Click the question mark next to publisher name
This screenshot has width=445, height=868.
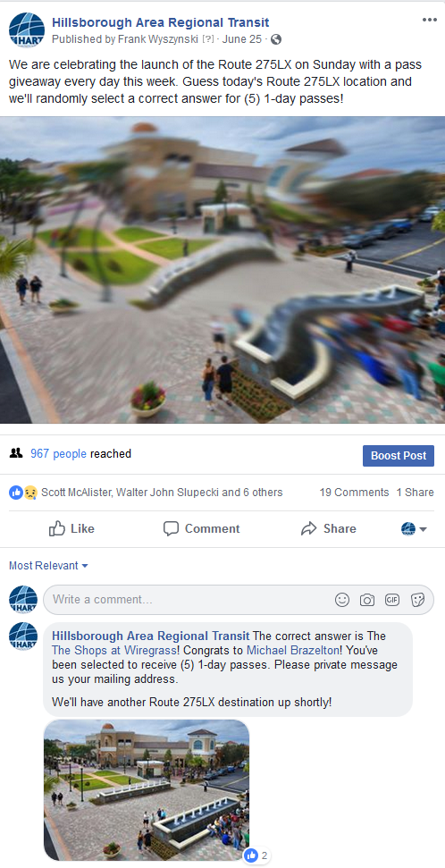coord(208,39)
